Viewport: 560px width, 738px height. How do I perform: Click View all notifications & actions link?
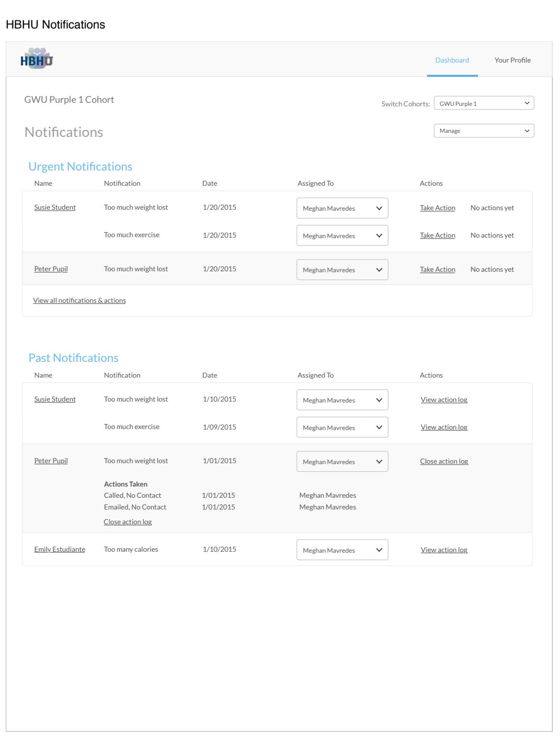(x=79, y=300)
